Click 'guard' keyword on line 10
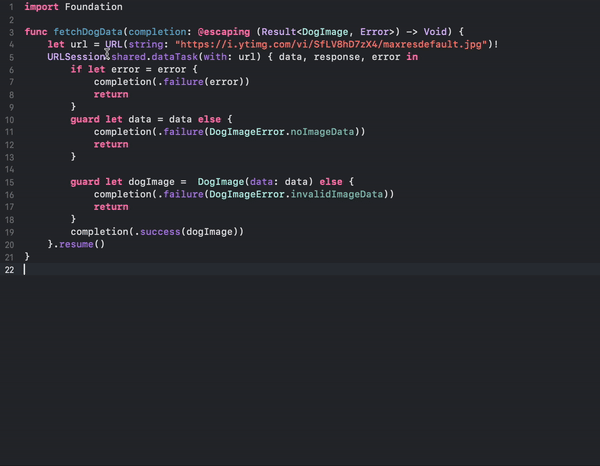This screenshot has width=600, height=466. 85,119
